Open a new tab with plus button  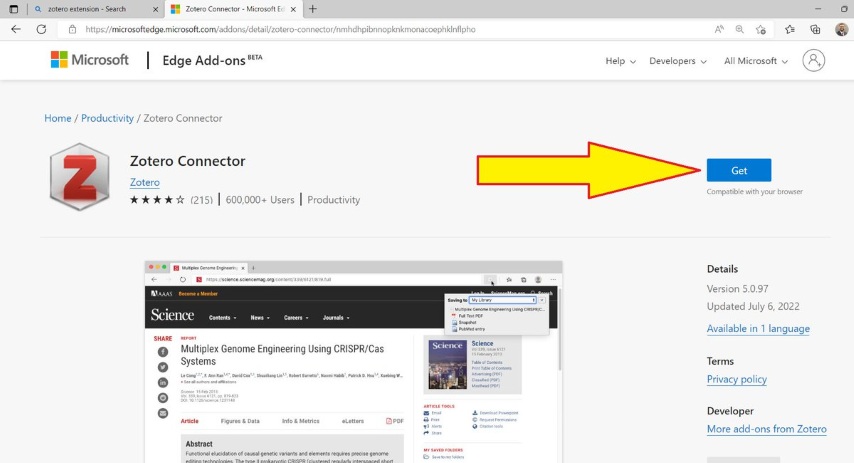pos(313,9)
